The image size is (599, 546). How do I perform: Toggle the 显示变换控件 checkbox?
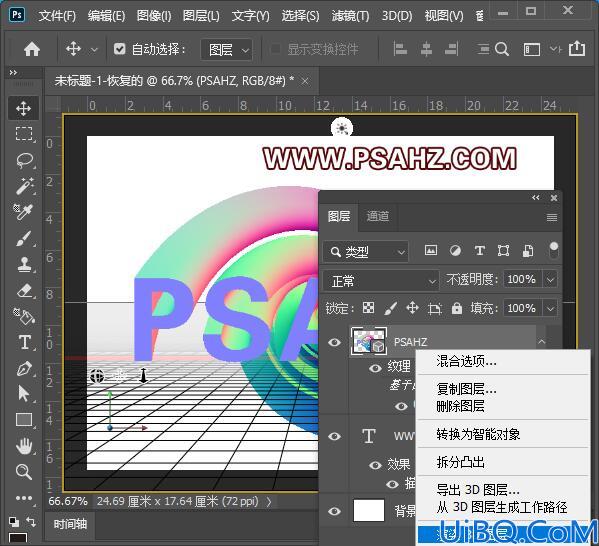click(x=275, y=49)
